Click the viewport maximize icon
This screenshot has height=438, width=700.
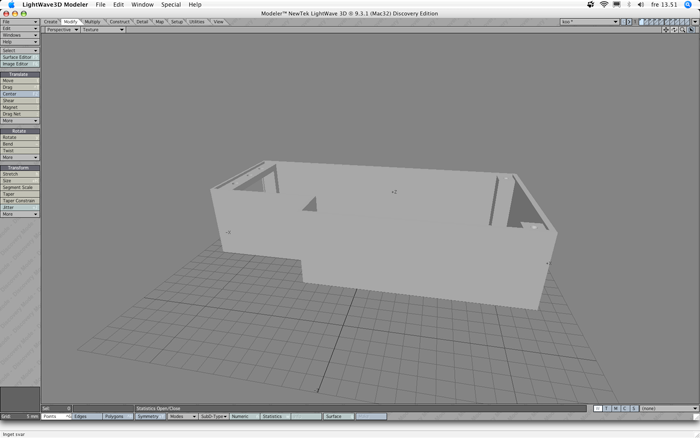pos(691,29)
